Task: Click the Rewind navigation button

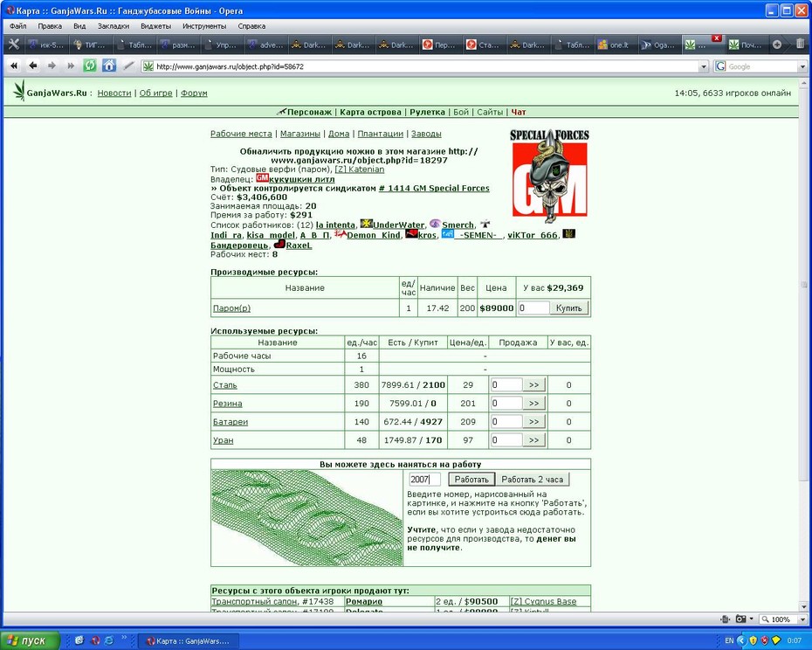Action: pos(14,66)
